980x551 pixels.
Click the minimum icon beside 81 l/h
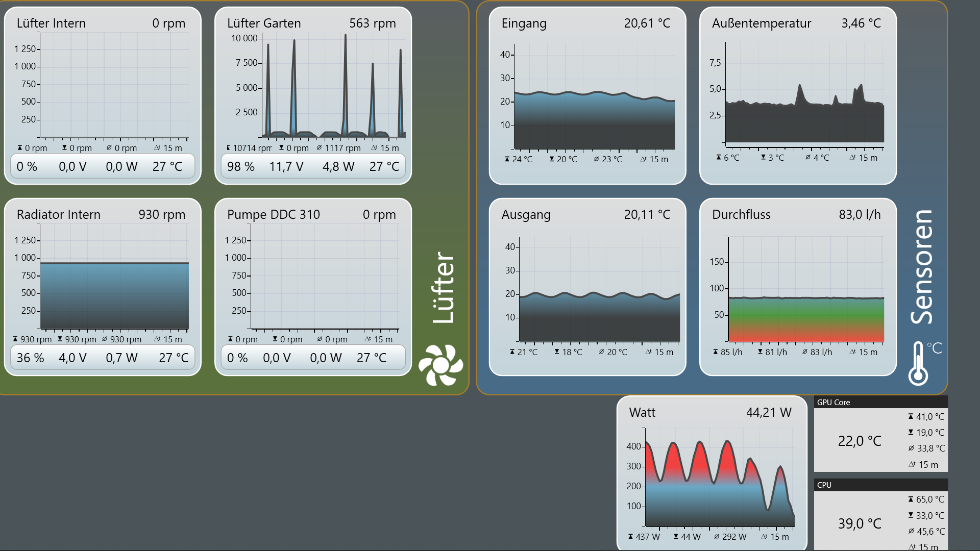(x=760, y=352)
